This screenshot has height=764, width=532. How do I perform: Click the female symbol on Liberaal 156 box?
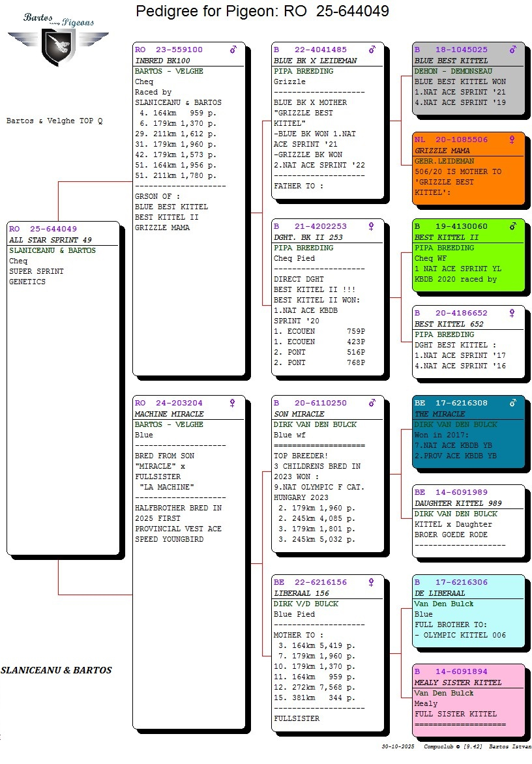[372, 582]
